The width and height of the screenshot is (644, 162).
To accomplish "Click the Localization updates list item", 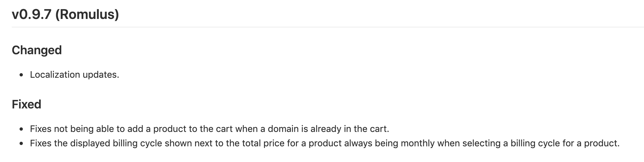I will [x=74, y=75].
